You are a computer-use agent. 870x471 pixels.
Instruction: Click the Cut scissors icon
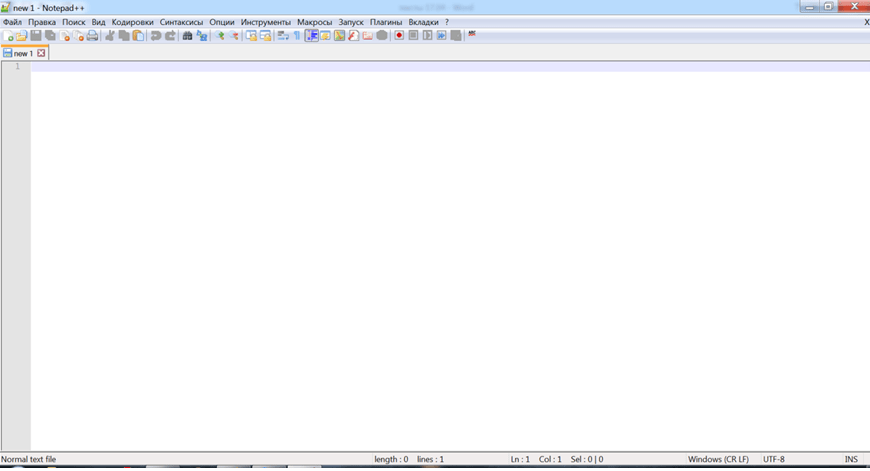110,36
